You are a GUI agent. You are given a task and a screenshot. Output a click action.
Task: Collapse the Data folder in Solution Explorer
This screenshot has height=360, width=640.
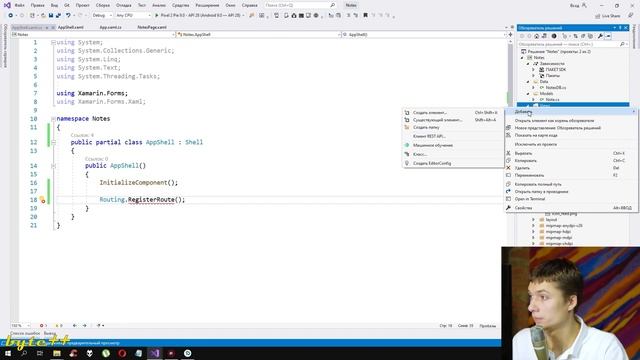(x=528, y=82)
